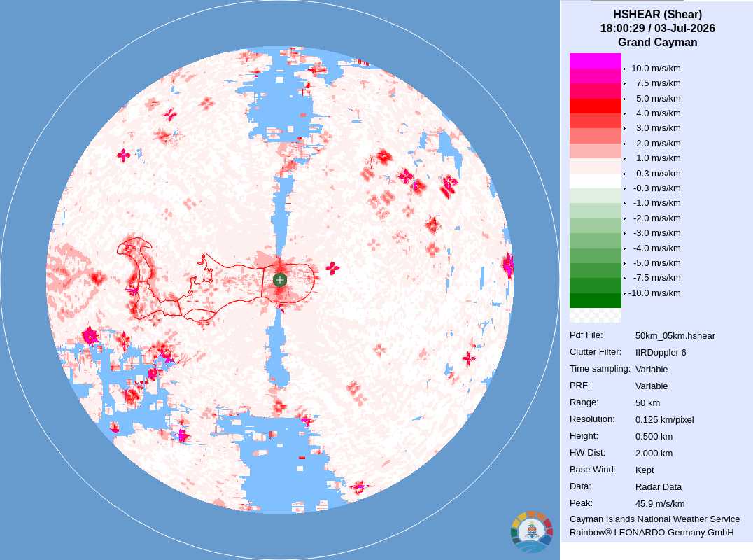
Task: Click the Peak 45.9 m/s/km value
Action: [x=660, y=504]
